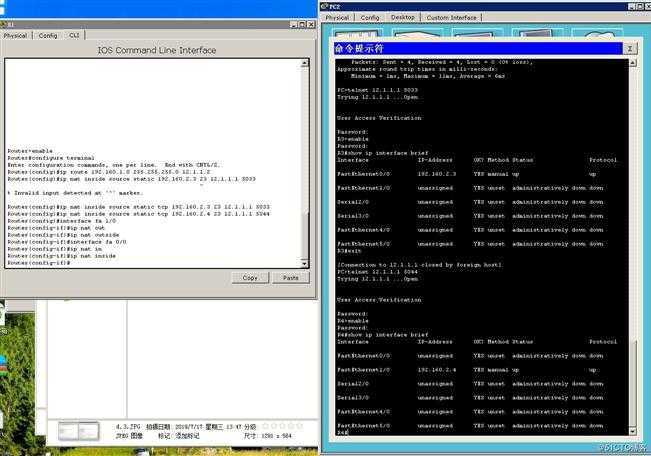This screenshot has width=651, height=456.
Task: Click the 'interface fa 1/0' line
Action: pyautogui.click(x=61, y=221)
